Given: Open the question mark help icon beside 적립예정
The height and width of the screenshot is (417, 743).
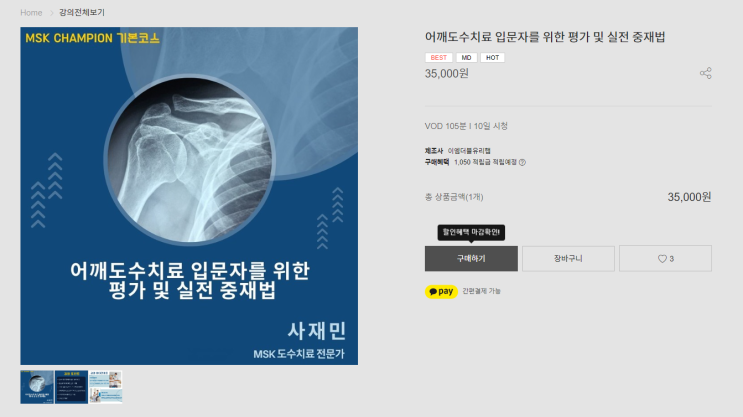Looking at the screenshot, I should (522, 162).
